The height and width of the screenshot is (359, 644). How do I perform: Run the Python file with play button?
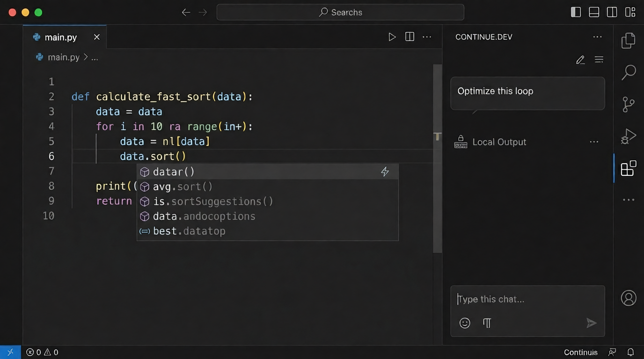click(392, 37)
